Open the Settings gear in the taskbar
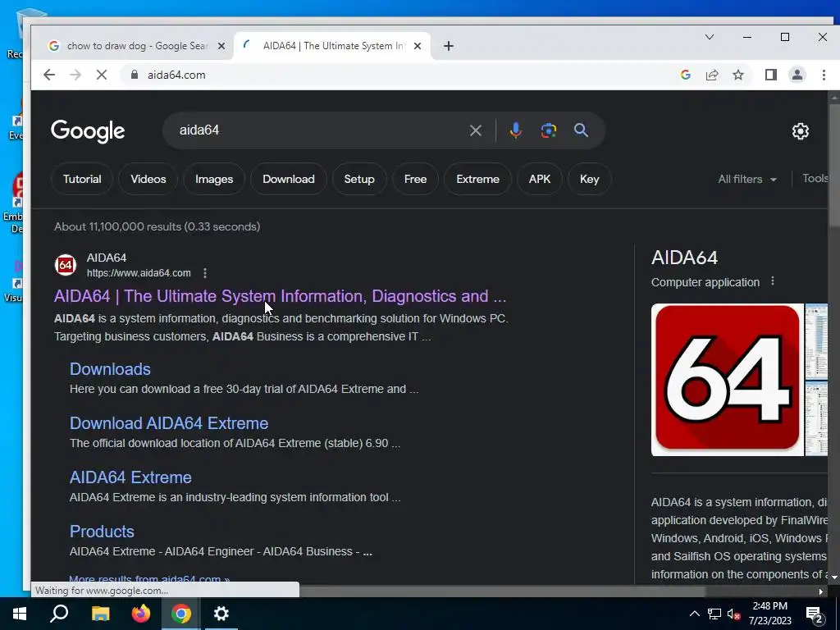The width and height of the screenshot is (840, 630). click(221, 614)
